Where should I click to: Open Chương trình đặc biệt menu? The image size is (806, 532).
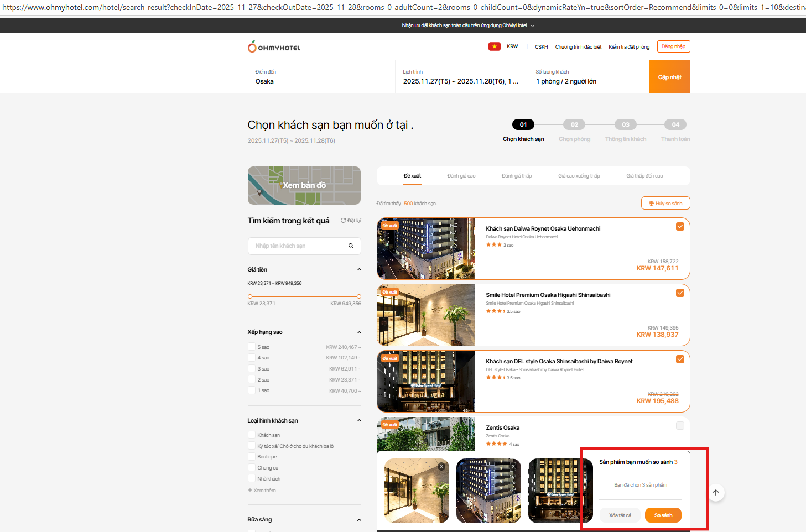click(x=578, y=47)
